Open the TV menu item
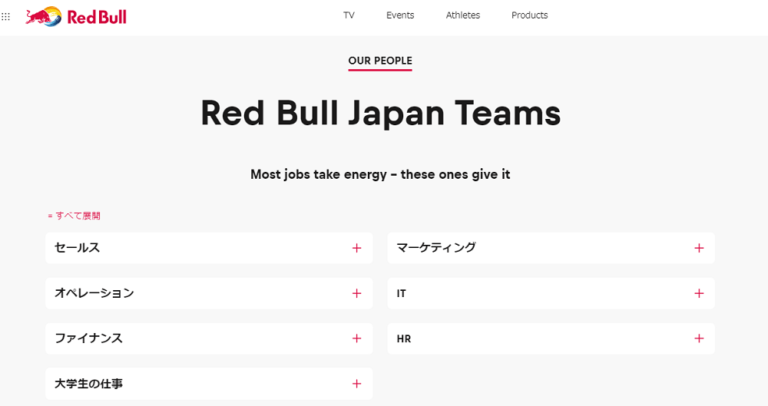This screenshot has width=768, height=406. tap(349, 16)
